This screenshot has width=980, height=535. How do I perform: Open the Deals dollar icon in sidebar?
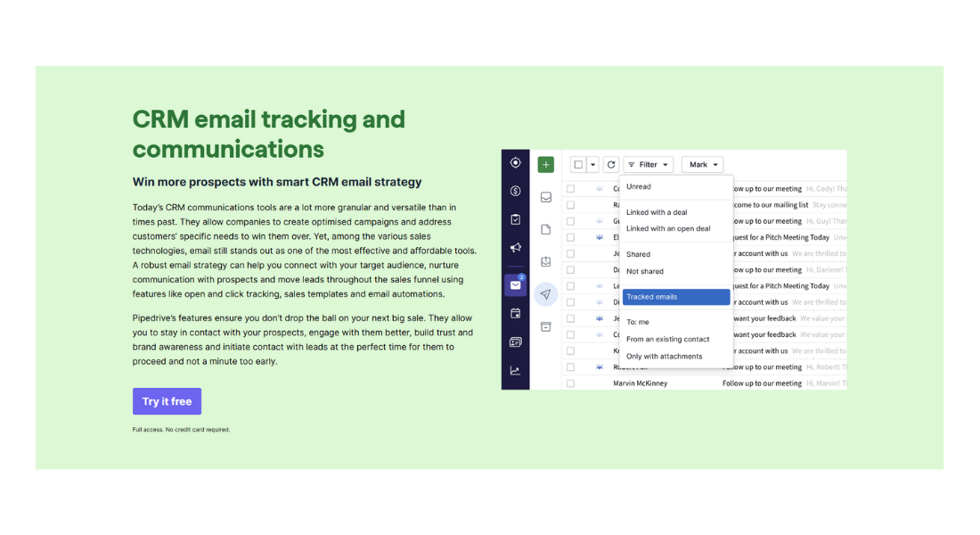(x=515, y=191)
